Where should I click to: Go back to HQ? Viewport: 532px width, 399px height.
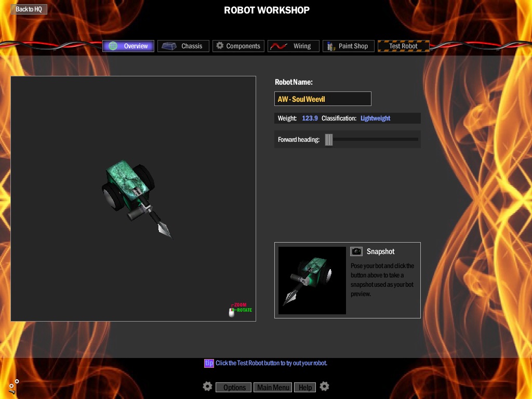click(x=29, y=9)
